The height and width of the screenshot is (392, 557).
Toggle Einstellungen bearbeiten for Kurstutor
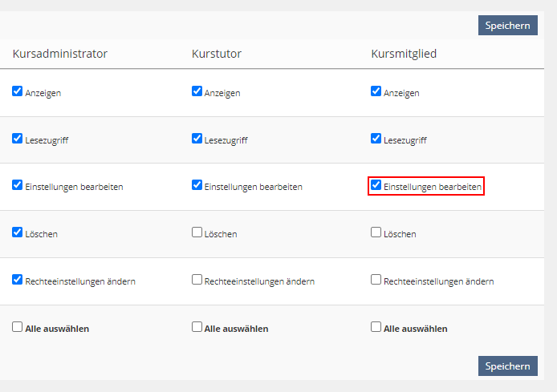pos(197,185)
